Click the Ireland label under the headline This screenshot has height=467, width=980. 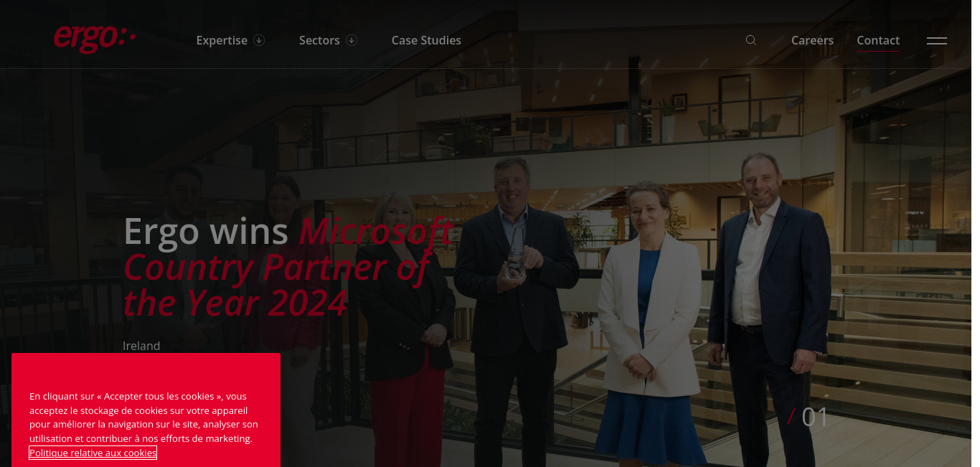click(x=141, y=346)
